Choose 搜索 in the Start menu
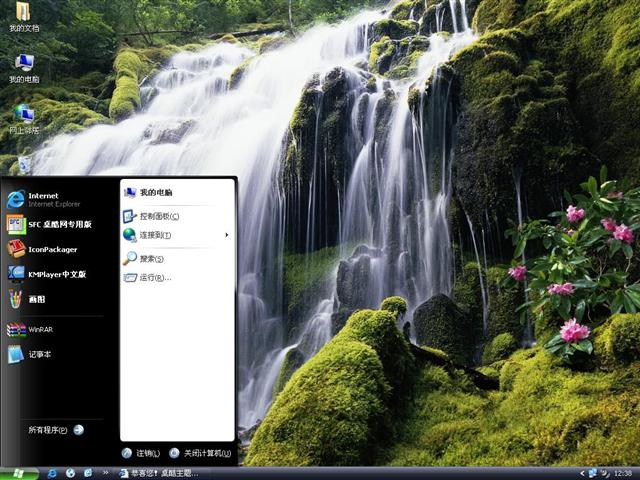 (x=150, y=259)
